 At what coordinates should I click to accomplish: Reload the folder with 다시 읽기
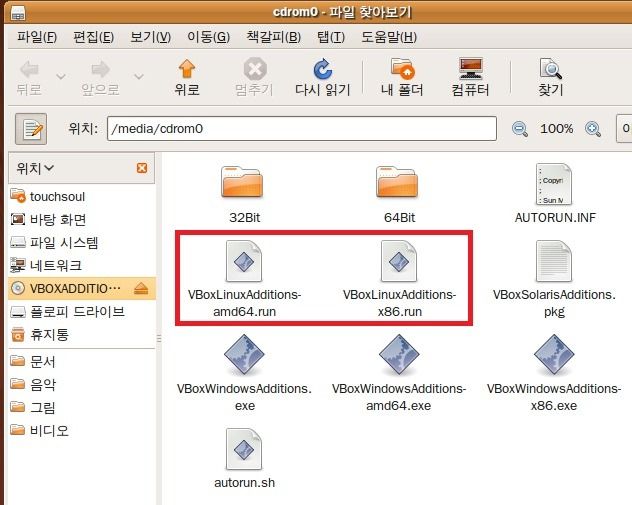coord(323,78)
